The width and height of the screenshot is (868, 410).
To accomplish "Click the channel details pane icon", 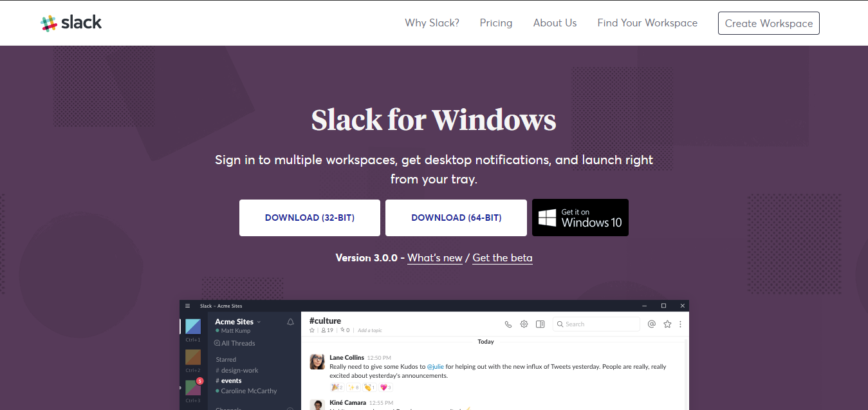I will click(540, 324).
